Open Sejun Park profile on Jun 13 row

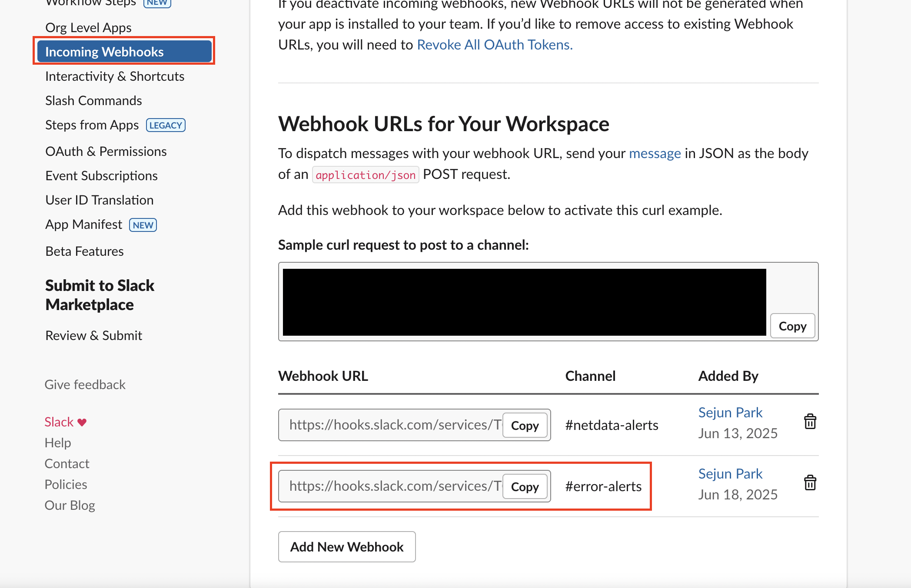730,412
